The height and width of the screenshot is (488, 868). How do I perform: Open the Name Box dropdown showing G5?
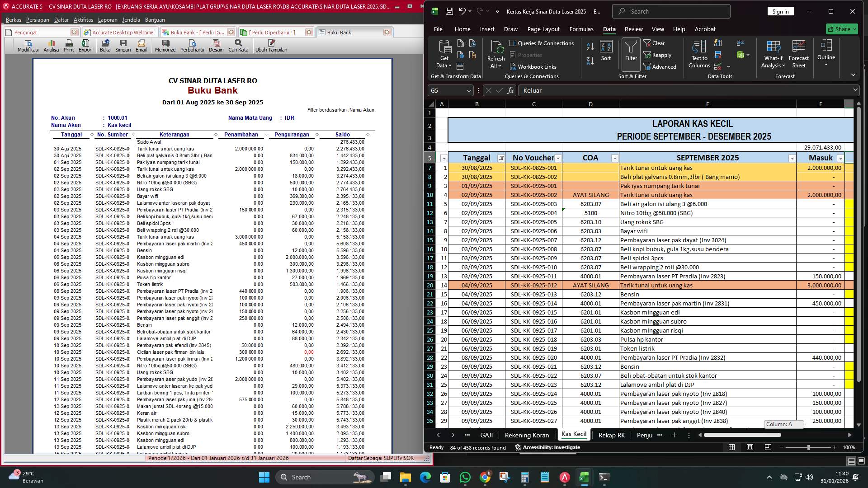point(468,90)
